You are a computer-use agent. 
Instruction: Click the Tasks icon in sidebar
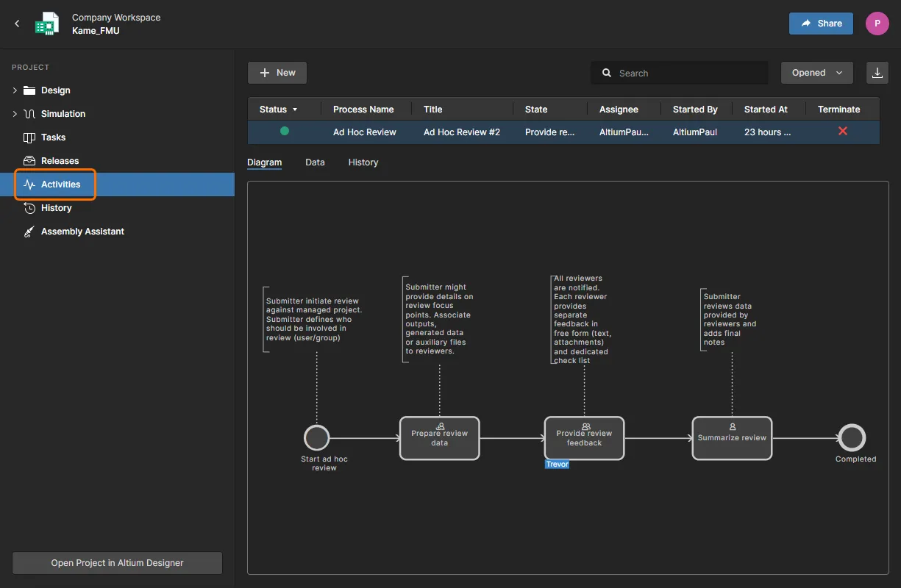(x=29, y=137)
